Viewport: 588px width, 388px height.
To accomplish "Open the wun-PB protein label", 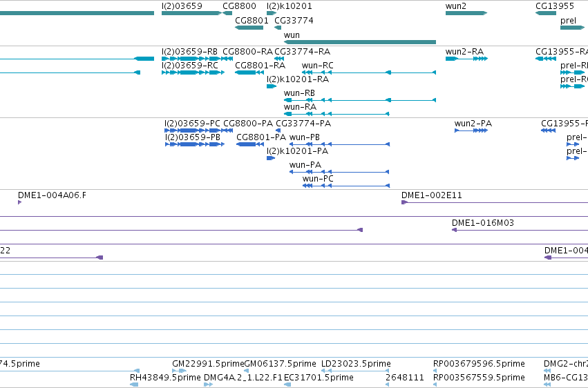I will (x=305, y=137).
